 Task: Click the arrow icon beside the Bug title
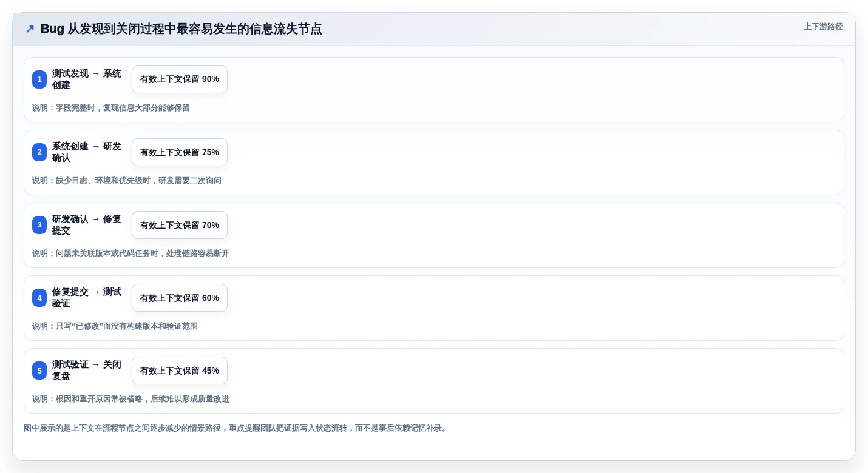coord(30,29)
